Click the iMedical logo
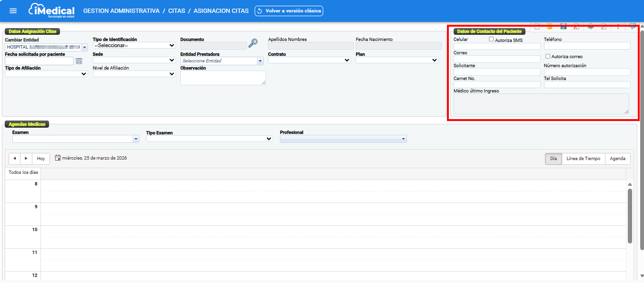This screenshot has height=283, width=644. 52,10
